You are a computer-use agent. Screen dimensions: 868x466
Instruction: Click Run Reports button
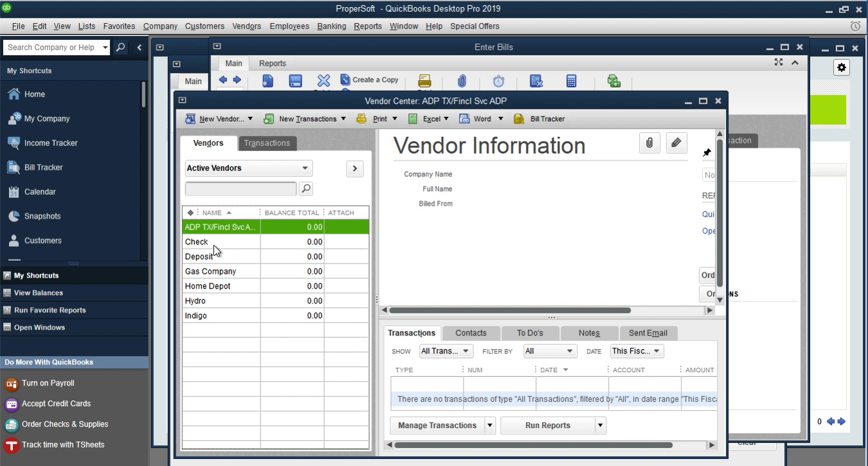pyautogui.click(x=548, y=426)
